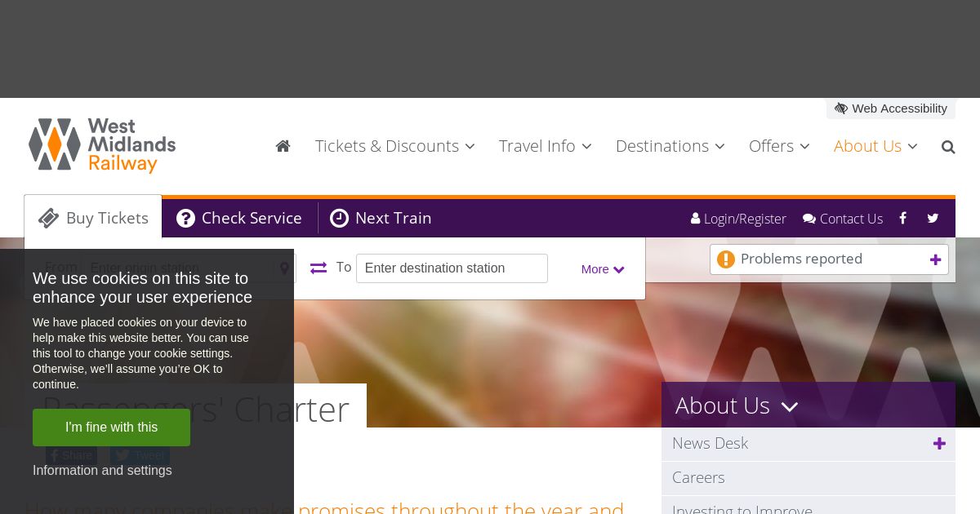Click the West Midlands Railway logo
Viewport: 980px width, 514px height.
click(102, 145)
